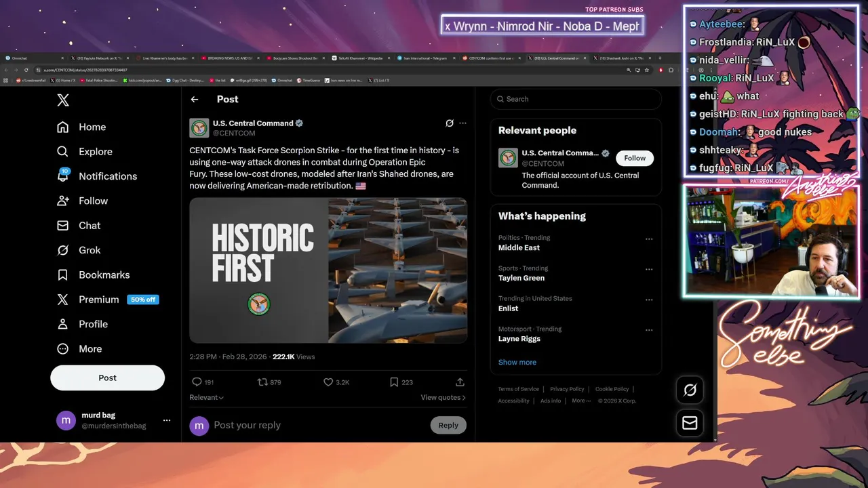Click the X Search box
This screenshot has width=868, height=488.
[x=576, y=99]
